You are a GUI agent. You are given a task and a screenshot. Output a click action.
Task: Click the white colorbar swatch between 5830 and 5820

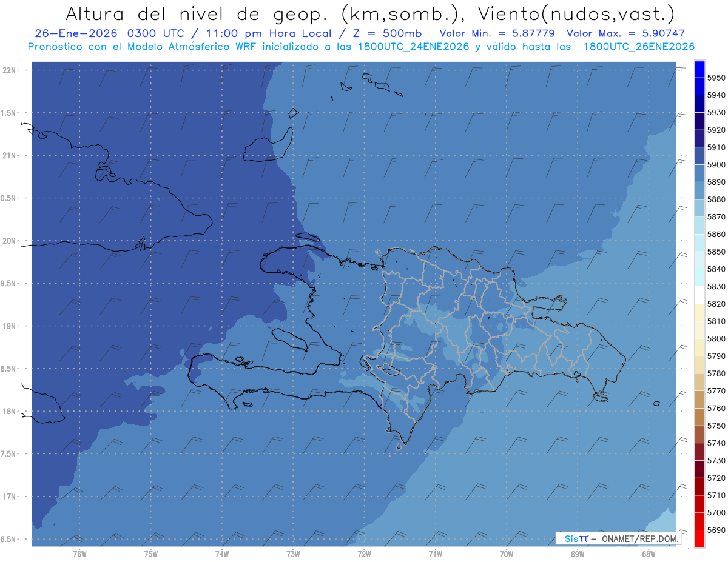click(699, 295)
